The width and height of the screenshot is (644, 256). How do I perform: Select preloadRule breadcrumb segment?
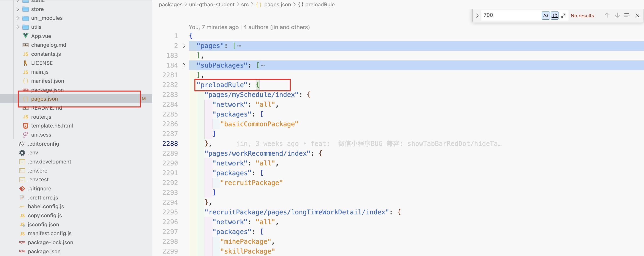click(320, 4)
